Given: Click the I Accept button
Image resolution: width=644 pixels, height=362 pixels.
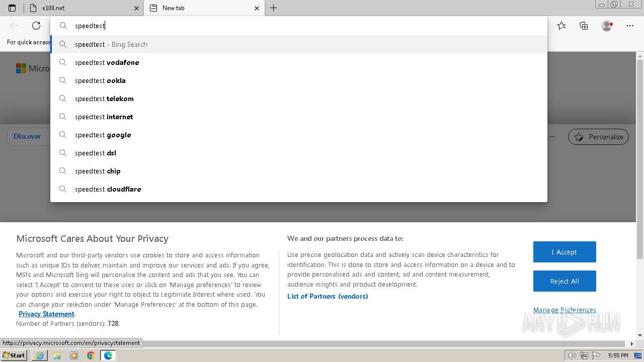Looking at the screenshot, I should coord(565,252).
